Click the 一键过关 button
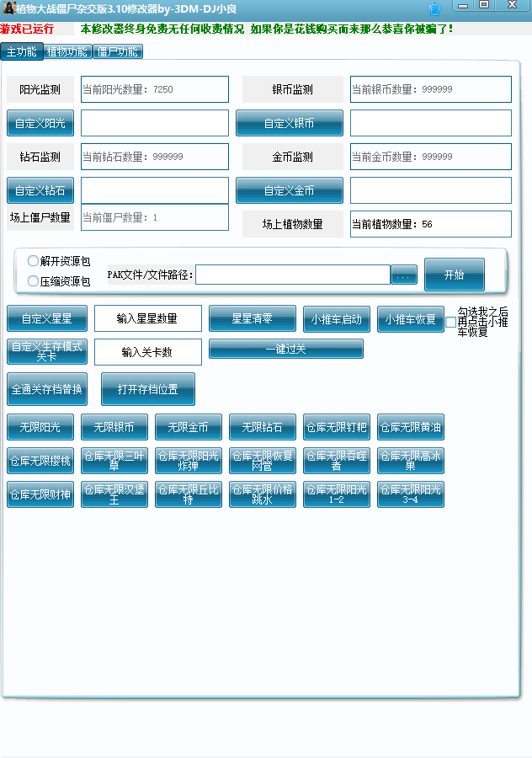532x758 pixels. [286, 349]
